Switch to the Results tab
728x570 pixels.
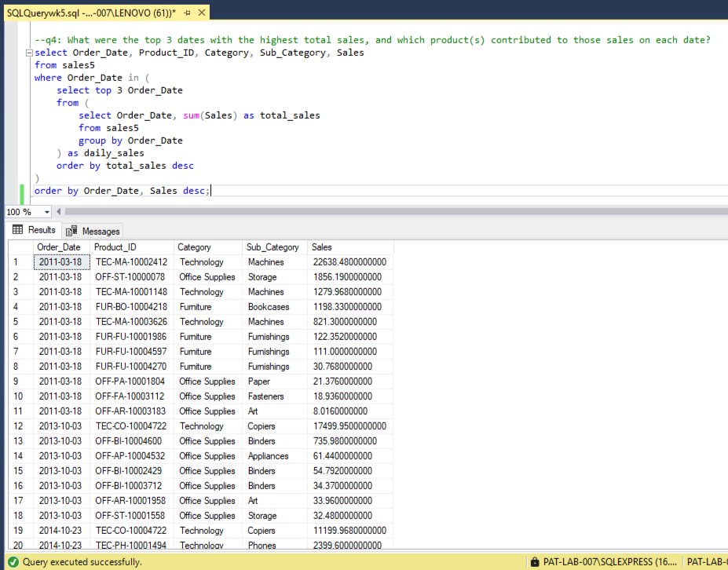(x=35, y=230)
